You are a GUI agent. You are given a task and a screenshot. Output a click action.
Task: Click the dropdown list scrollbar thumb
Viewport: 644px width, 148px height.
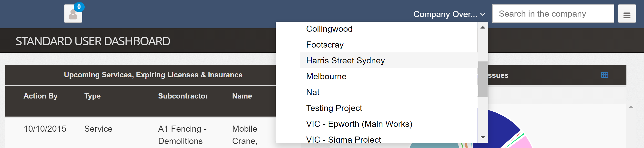coord(482,79)
